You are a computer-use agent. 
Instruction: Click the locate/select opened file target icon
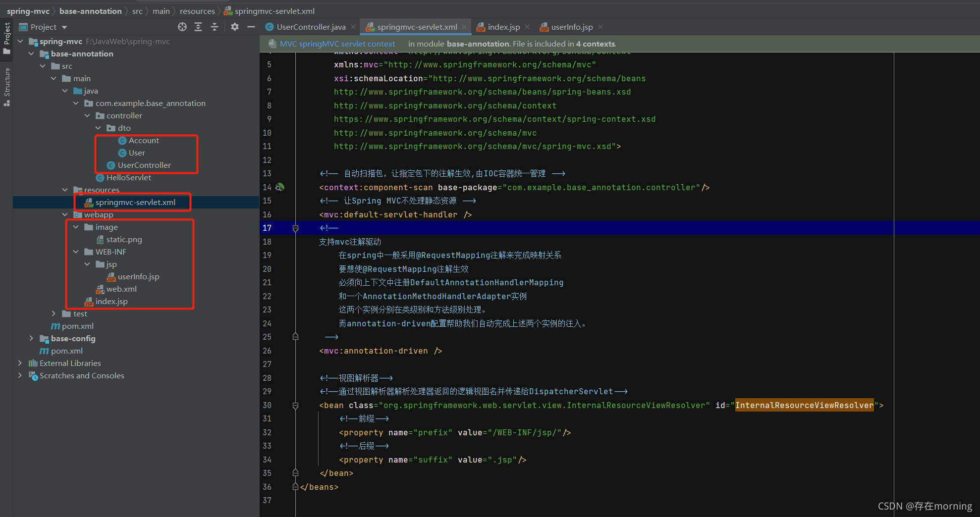(182, 27)
